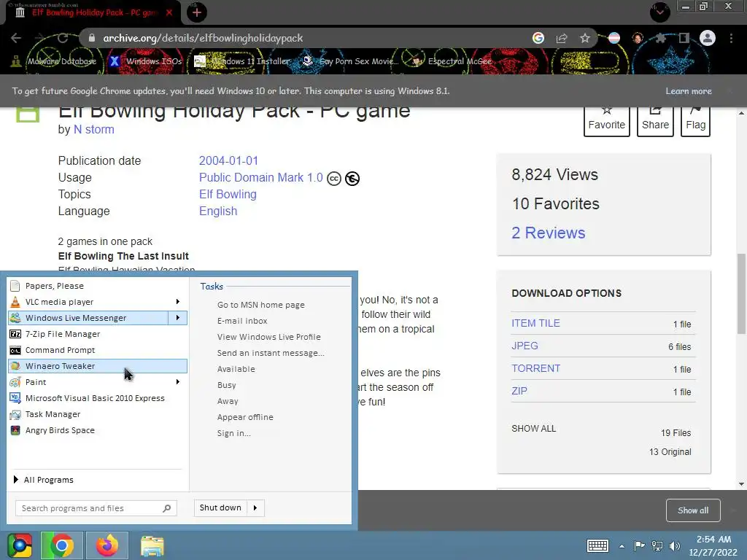Select Sign in... task
The height and width of the screenshot is (560, 747).
pyautogui.click(x=234, y=433)
